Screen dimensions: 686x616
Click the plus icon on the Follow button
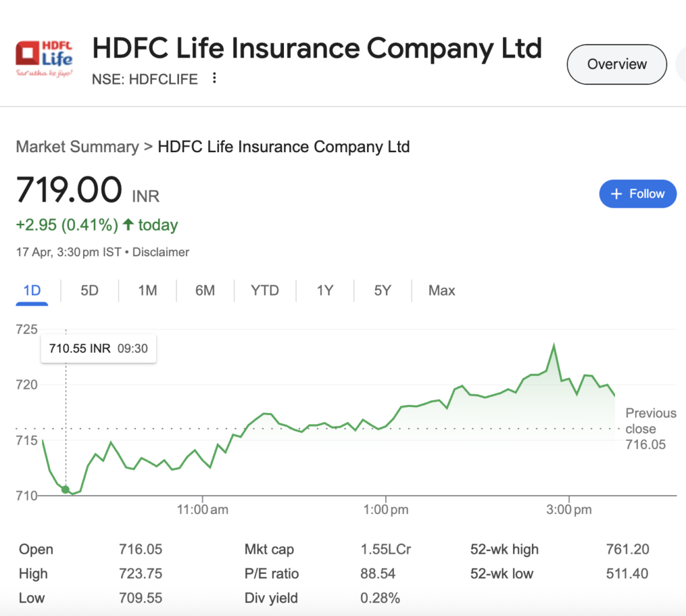pyautogui.click(x=617, y=194)
